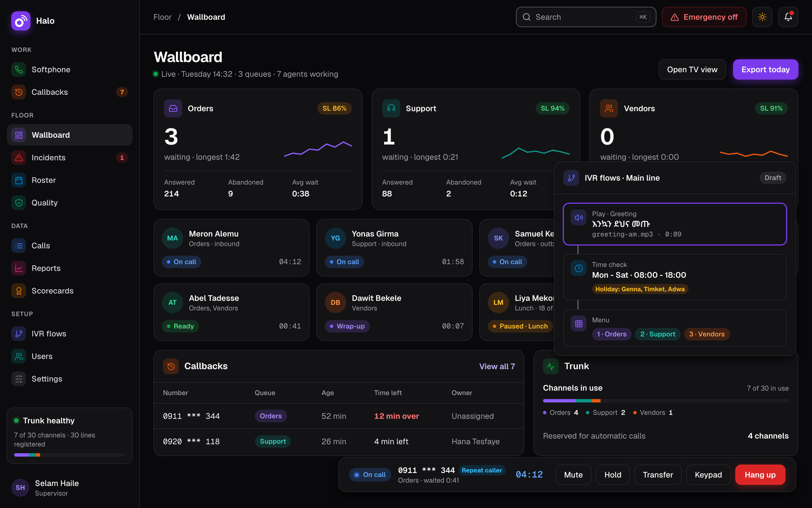Go to Floor in the breadcrumb
This screenshot has height=508, width=812.
click(x=162, y=17)
